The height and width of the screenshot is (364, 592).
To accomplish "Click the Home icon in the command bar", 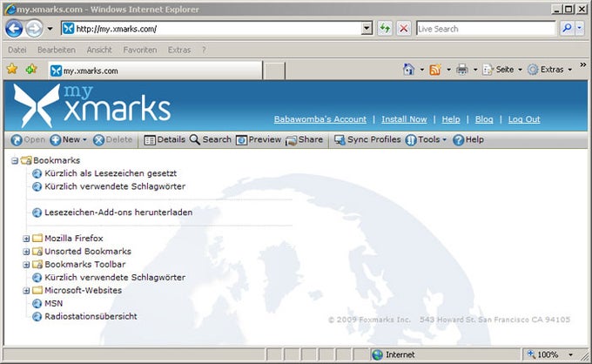I will tap(408, 70).
